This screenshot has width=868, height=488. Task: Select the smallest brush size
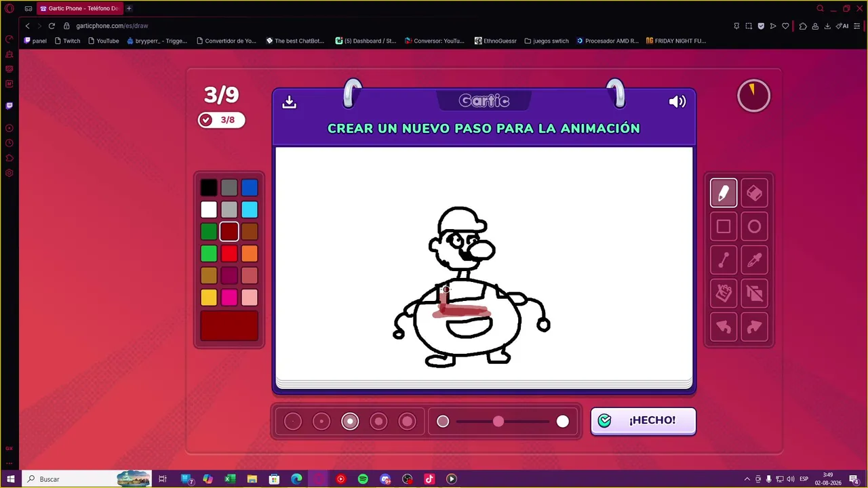pyautogui.click(x=293, y=422)
